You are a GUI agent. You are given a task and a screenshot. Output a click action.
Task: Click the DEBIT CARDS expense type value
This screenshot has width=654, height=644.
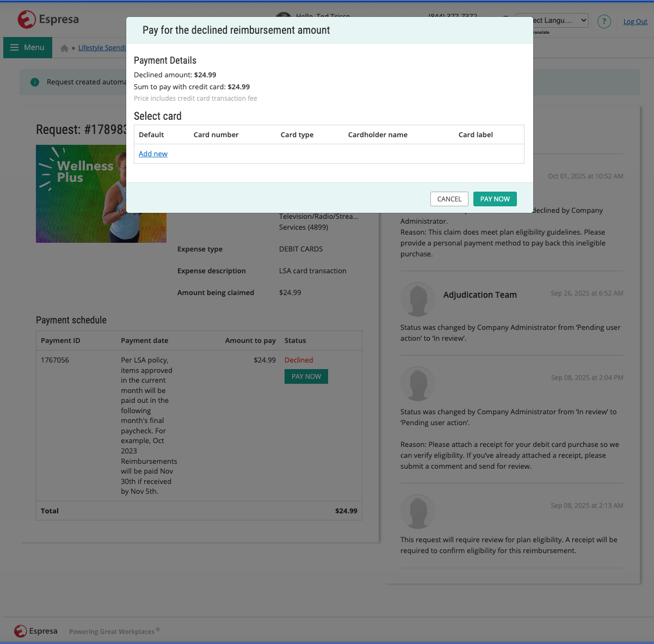301,249
